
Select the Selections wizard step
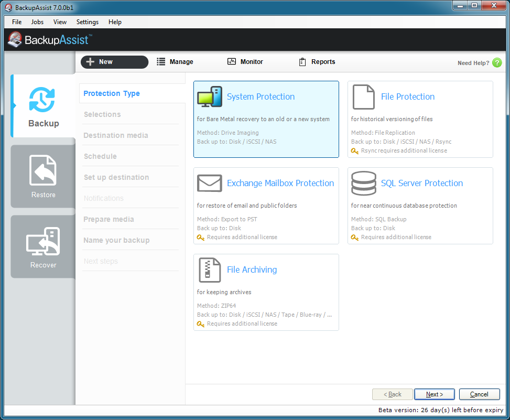(102, 114)
